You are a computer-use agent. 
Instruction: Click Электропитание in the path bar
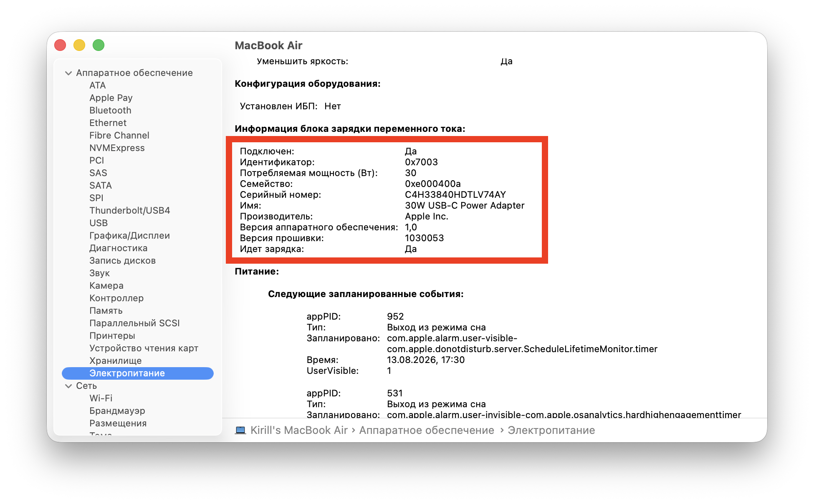pyautogui.click(x=551, y=430)
